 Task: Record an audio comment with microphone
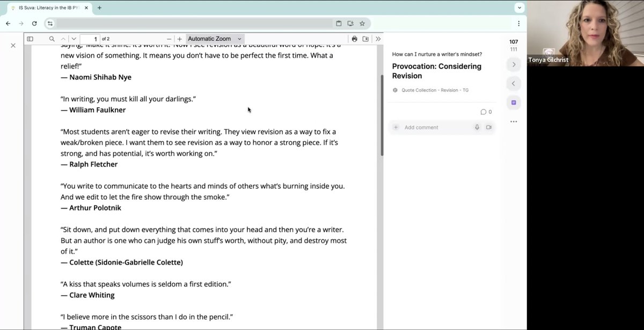tap(477, 127)
